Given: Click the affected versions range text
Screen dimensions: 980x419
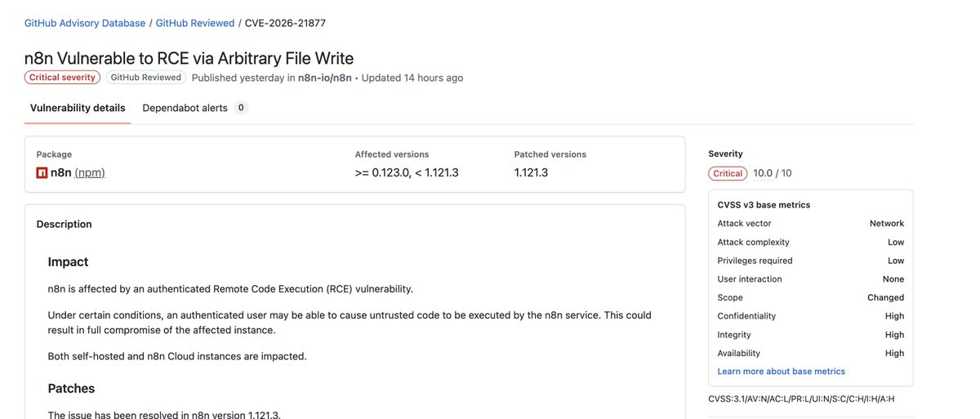Looking at the screenshot, I should (407, 172).
